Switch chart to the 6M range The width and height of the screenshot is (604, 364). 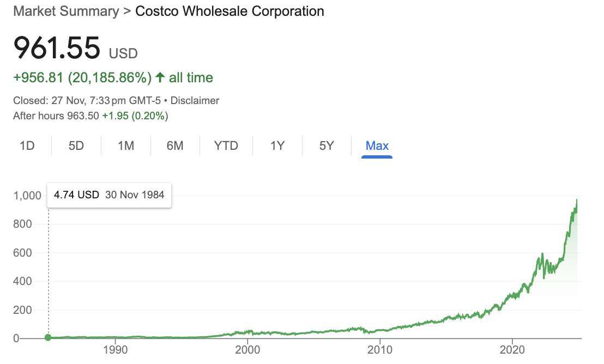click(174, 146)
